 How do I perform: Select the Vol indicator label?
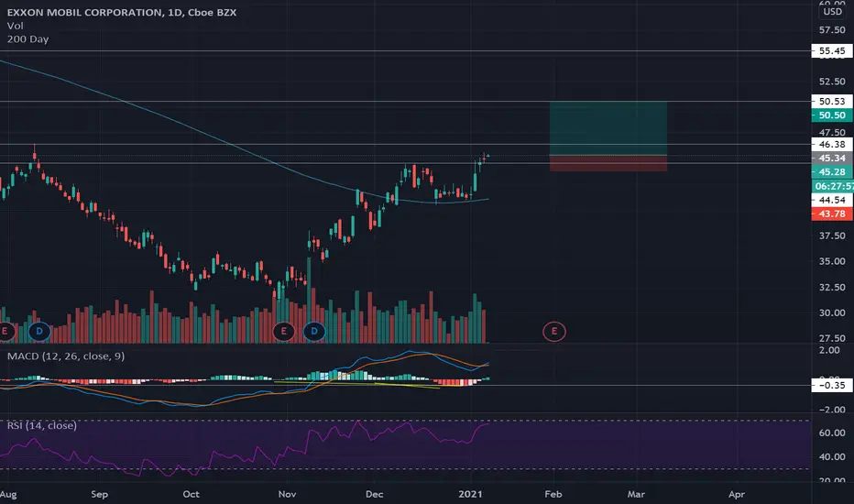pos(16,26)
